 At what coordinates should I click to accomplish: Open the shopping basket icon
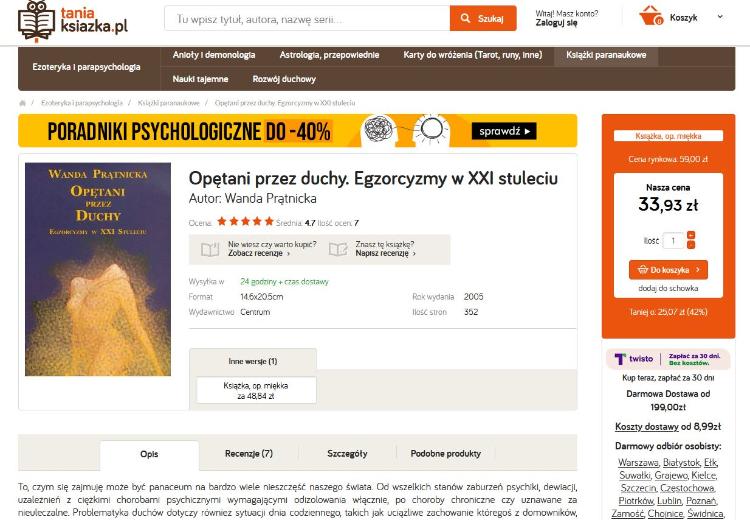coord(651,16)
